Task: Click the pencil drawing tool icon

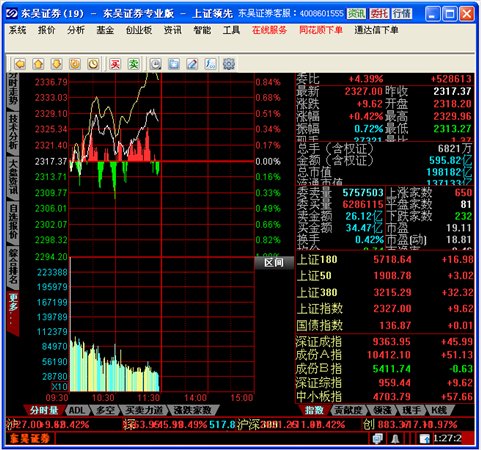Action: tap(192, 64)
